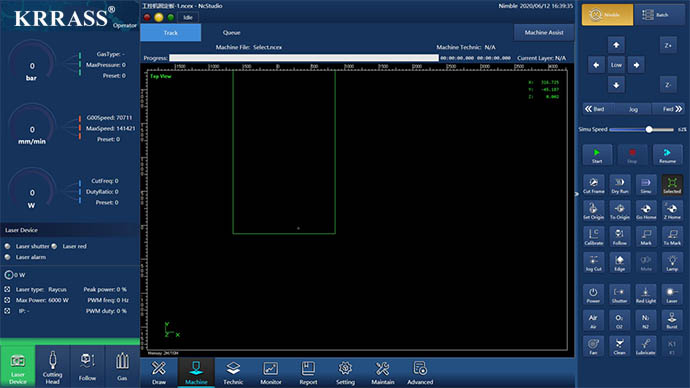Send the head home with Go Home
690x388 pixels.
click(x=646, y=211)
